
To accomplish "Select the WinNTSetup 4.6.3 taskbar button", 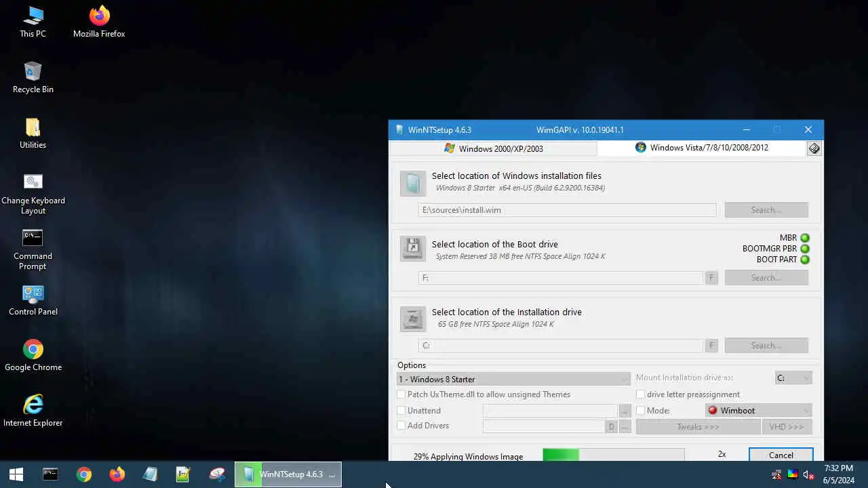I will pos(288,474).
